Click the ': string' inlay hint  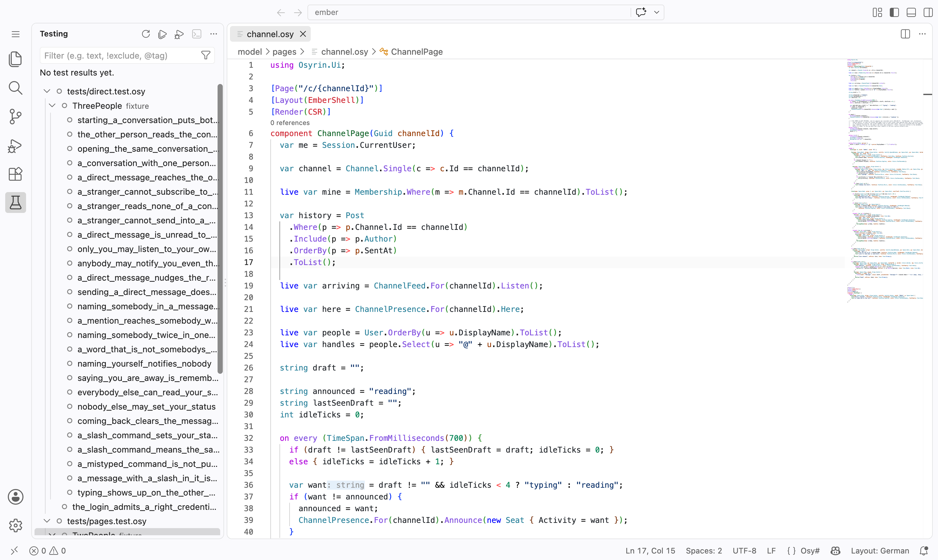tap(345, 485)
